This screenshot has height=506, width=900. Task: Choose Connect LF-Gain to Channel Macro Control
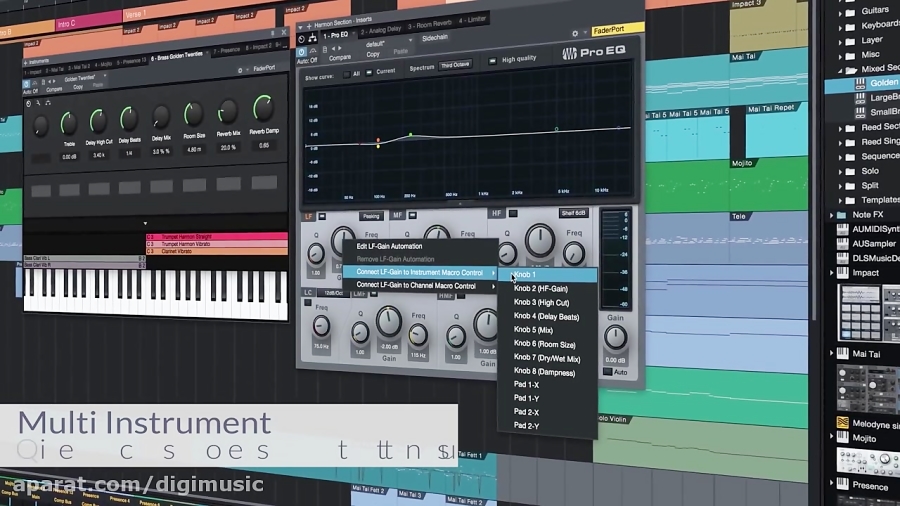coord(416,285)
